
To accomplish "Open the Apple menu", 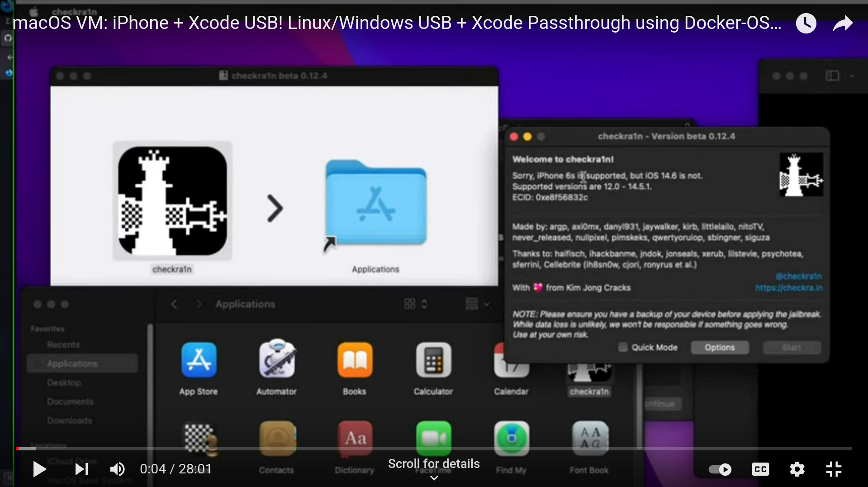I will click(33, 11).
